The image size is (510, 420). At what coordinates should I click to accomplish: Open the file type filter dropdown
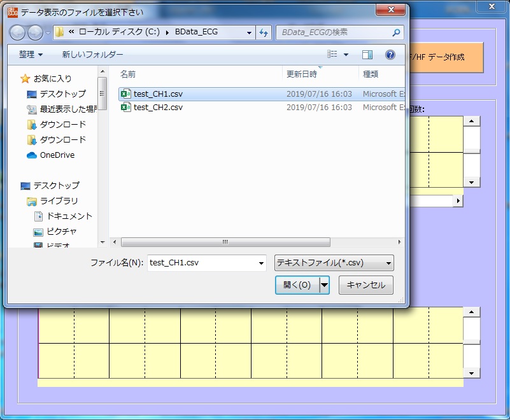click(334, 263)
